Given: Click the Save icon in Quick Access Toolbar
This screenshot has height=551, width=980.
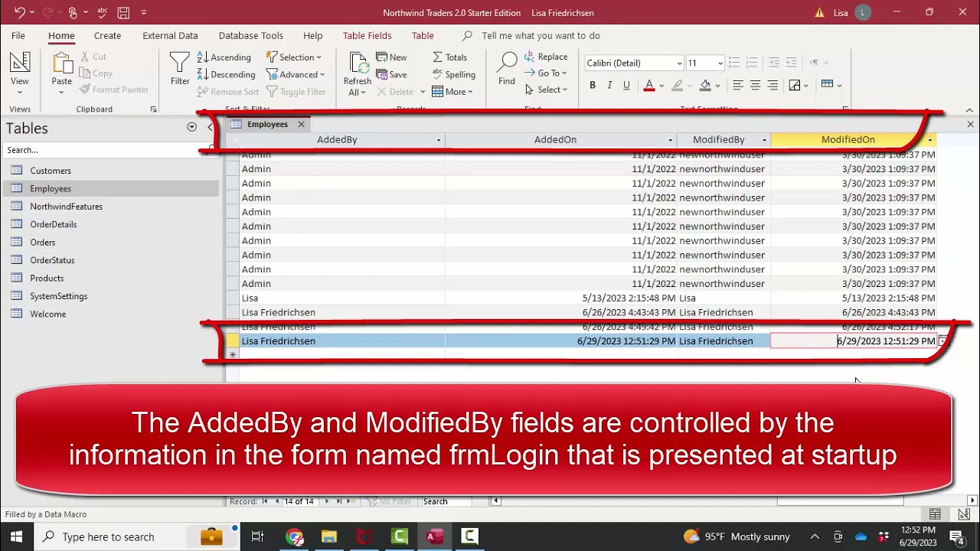Looking at the screenshot, I should tap(122, 12).
